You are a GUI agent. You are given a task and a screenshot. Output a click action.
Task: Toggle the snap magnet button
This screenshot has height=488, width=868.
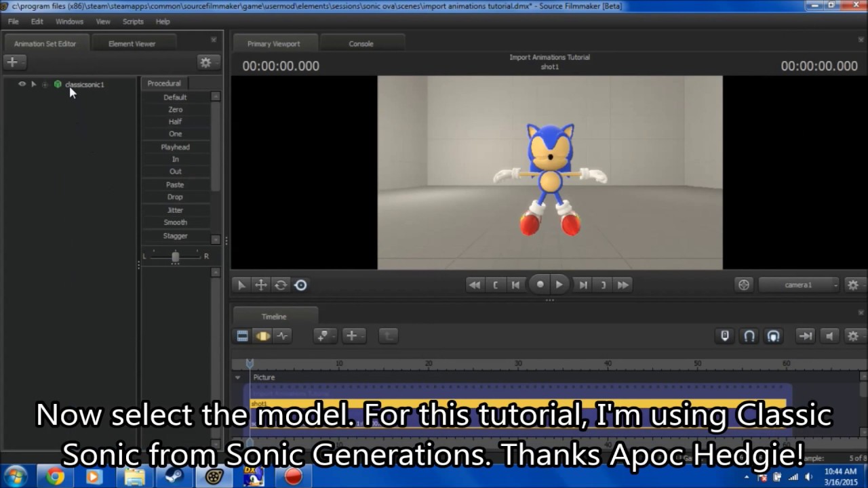pyautogui.click(x=749, y=335)
